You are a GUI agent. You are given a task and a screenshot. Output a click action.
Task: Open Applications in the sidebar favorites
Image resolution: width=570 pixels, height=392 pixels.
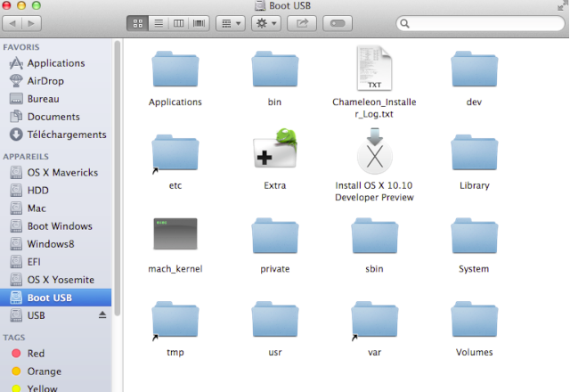tap(55, 63)
